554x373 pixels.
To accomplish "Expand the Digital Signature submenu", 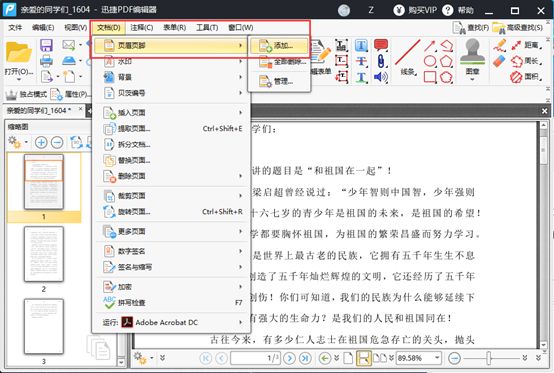I will point(173,251).
